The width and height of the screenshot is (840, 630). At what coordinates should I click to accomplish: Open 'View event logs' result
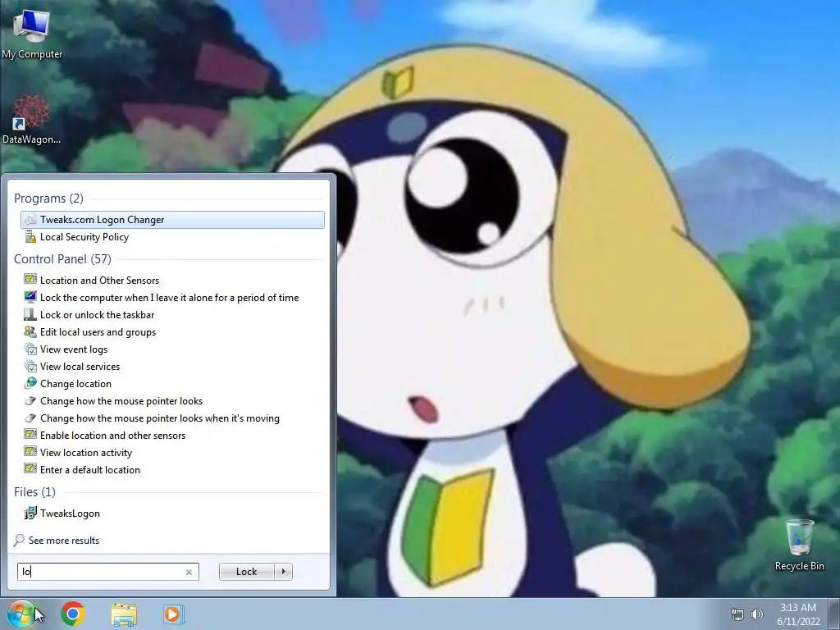[172, 349]
